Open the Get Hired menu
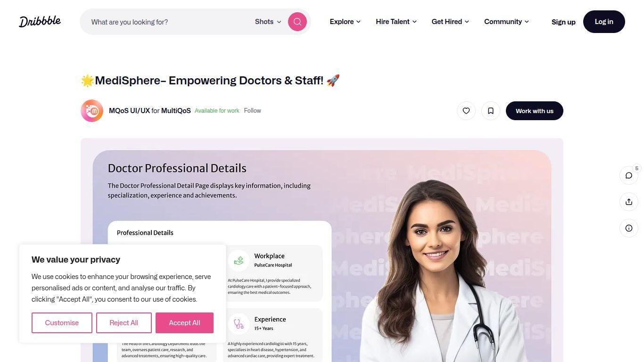 point(450,22)
